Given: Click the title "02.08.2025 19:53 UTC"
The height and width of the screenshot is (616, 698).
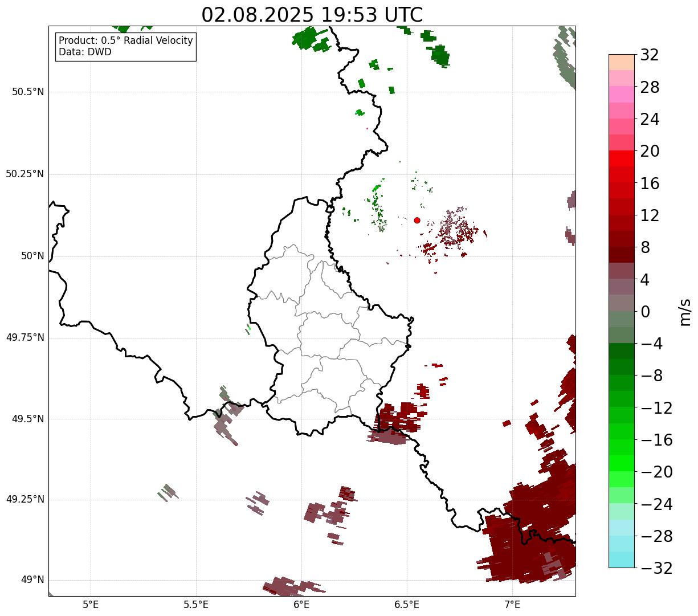Looking at the screenshot, I should 312,15.
